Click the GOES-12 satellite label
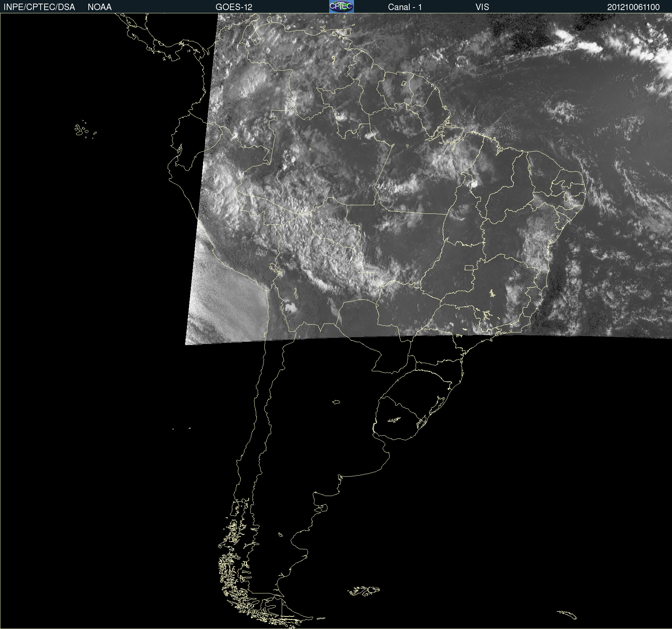This screenshot has height=629, width=672. (x=234, y=7)
